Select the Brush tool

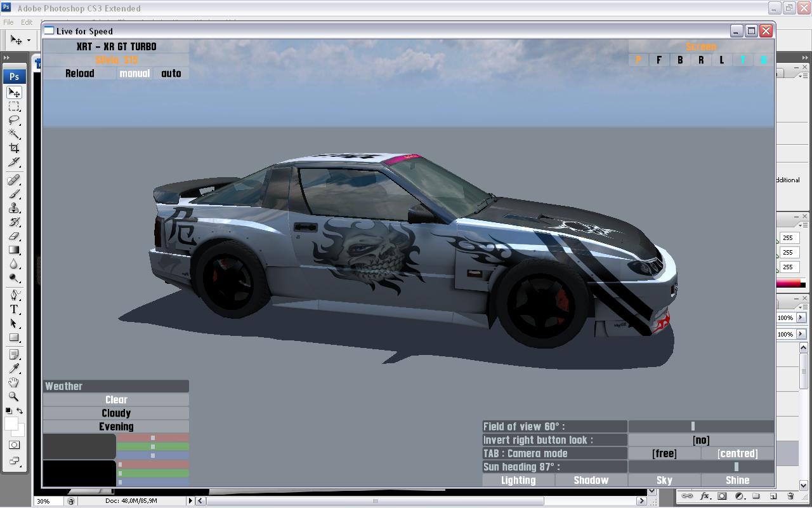pyautogui.click(x=14, y=194)
